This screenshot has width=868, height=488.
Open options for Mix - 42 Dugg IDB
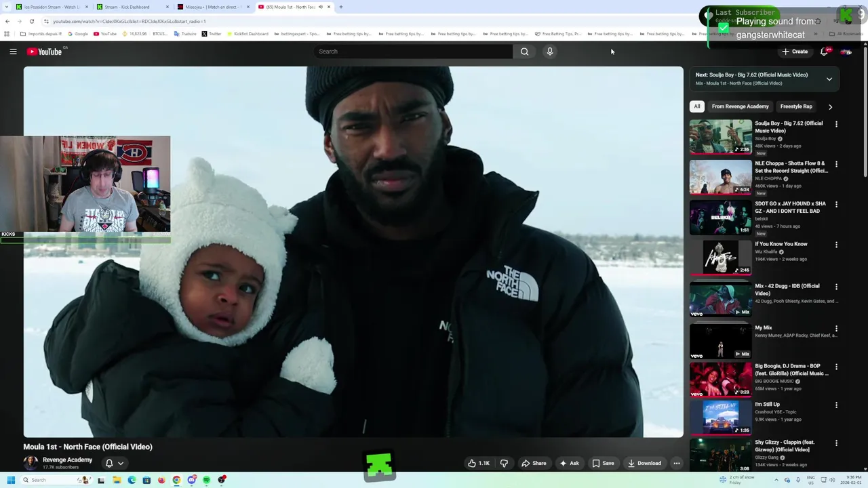[x=836, y=287]
